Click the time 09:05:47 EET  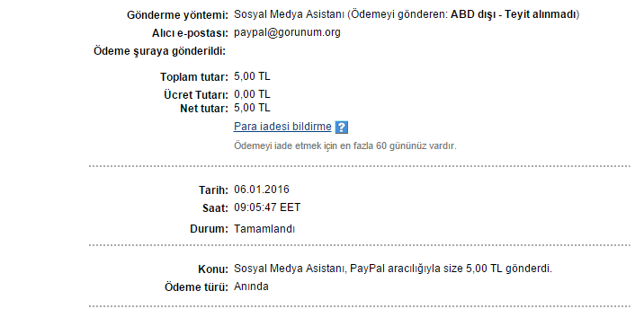267,207
